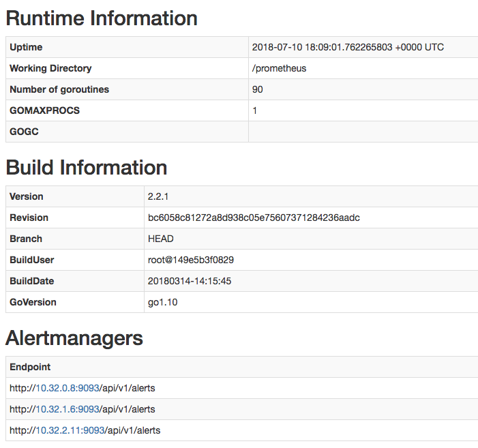
Task: Click the Alertmanagers heading
Action: (x=74, y=338)
